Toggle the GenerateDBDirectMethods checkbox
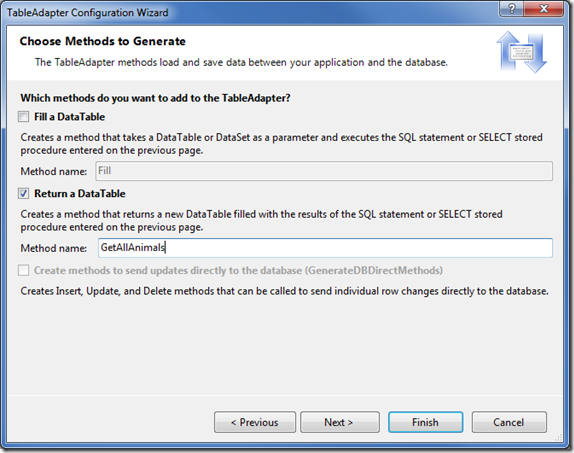The width and height of the screenshot is (574, 453). coord(24,271)
